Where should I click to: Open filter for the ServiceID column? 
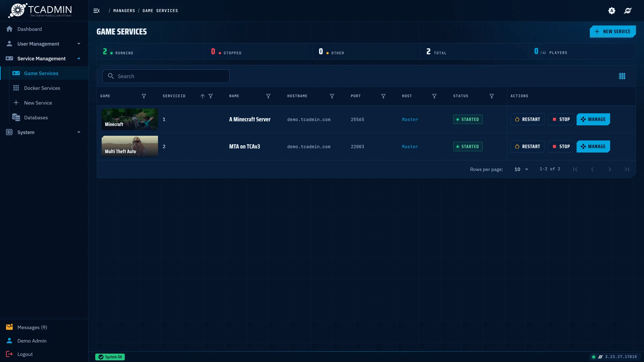[x=211, y=96]
